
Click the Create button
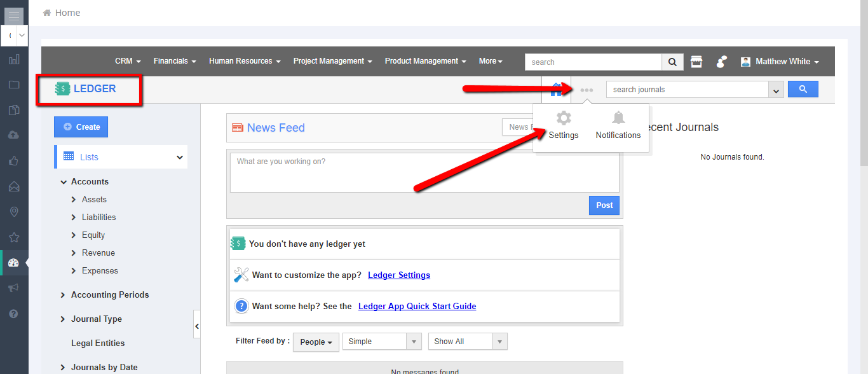click(81, 127)
